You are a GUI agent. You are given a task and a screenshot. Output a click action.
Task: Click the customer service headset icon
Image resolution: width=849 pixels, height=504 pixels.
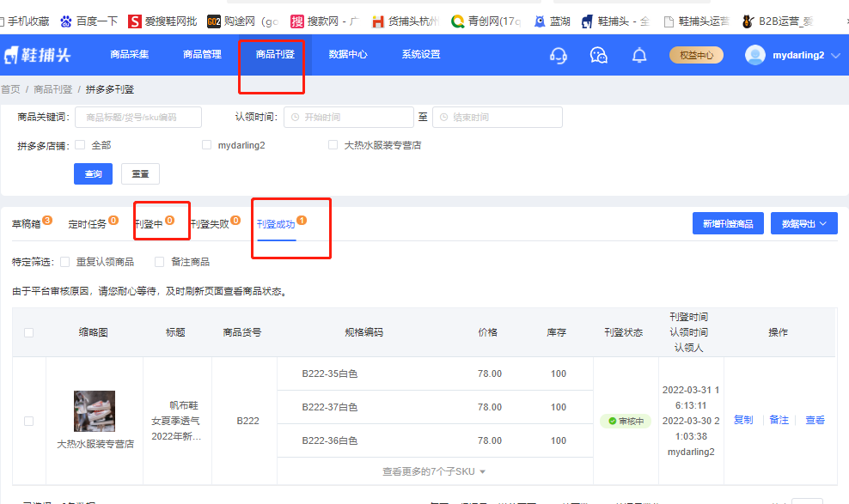[558, 56]
